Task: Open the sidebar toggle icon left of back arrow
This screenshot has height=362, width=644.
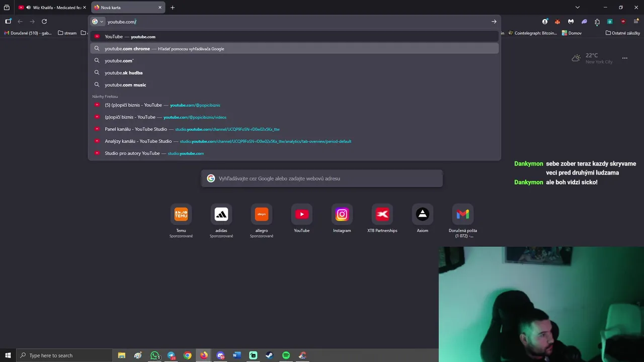Action: point(8,22)
